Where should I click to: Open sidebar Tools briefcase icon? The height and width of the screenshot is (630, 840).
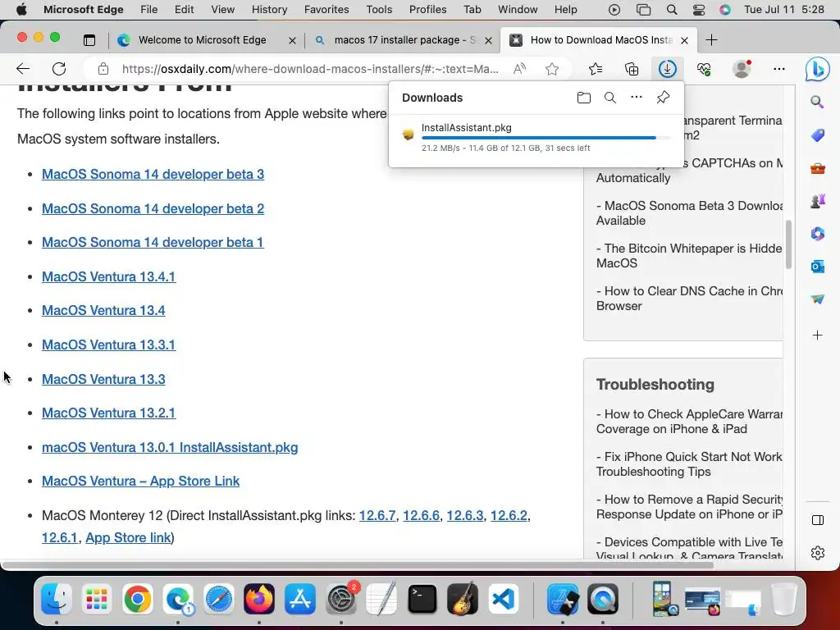[x=818, y=169]
